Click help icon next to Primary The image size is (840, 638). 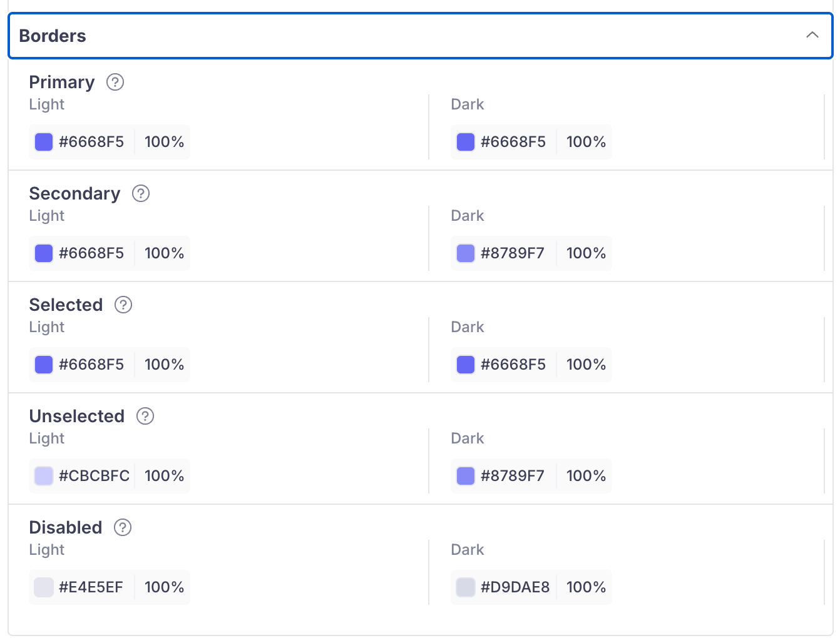click(x=115, y=82)
